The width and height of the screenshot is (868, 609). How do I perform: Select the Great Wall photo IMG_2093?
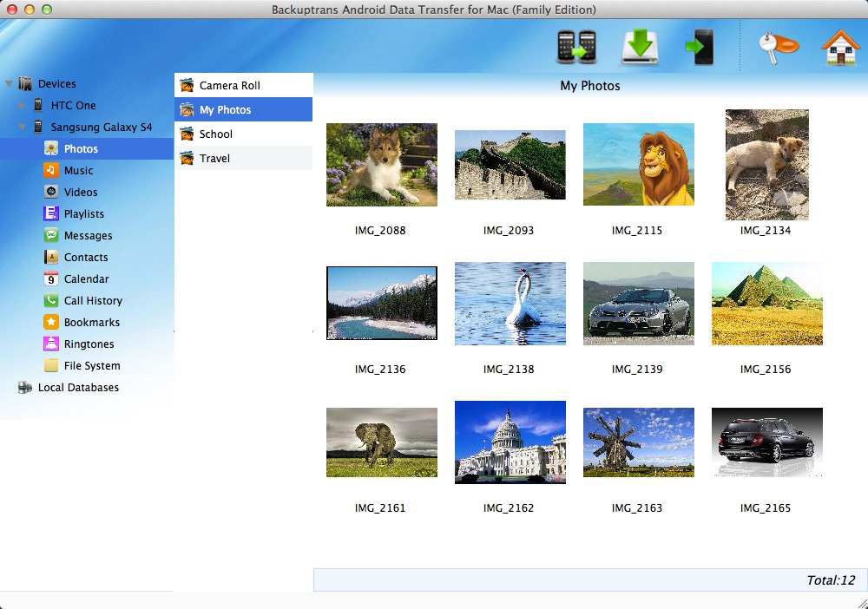(510, 165)
